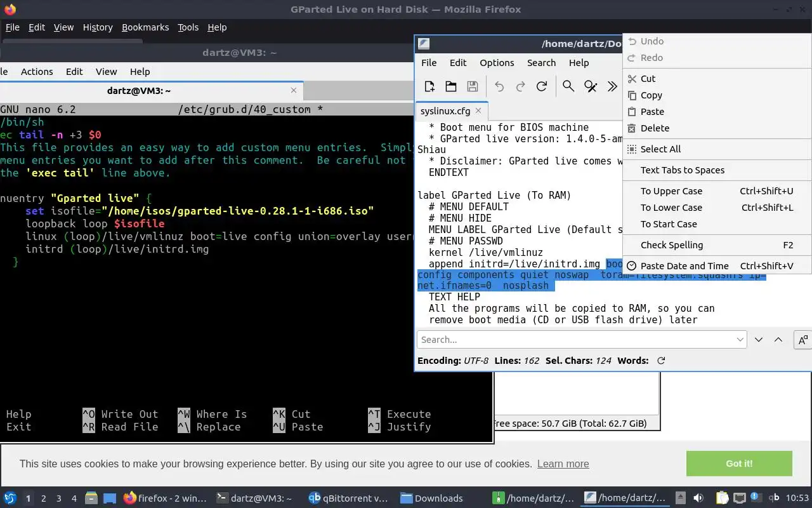
Task: Click the Got it! cookie button
Action: 739,464
